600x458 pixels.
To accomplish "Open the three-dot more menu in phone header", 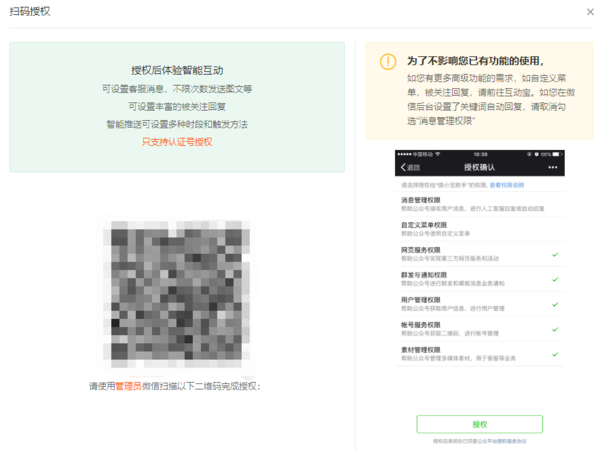I will click(x=552, y=167).
